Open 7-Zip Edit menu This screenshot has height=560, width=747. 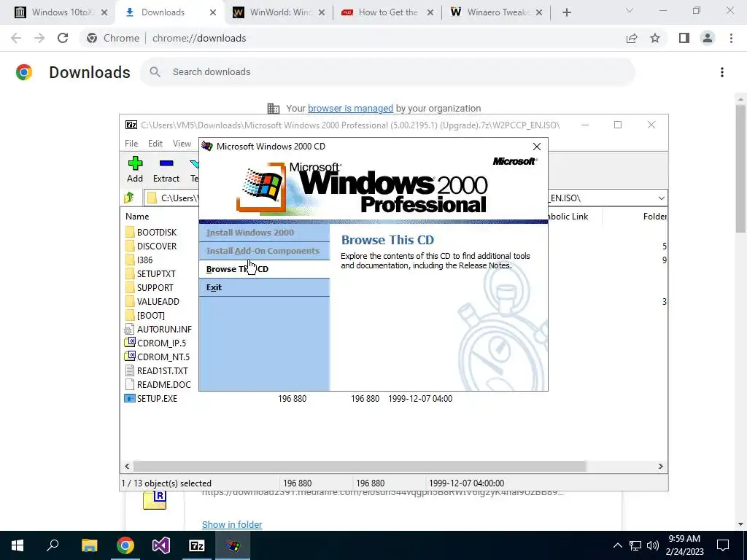tap(155, 144)
